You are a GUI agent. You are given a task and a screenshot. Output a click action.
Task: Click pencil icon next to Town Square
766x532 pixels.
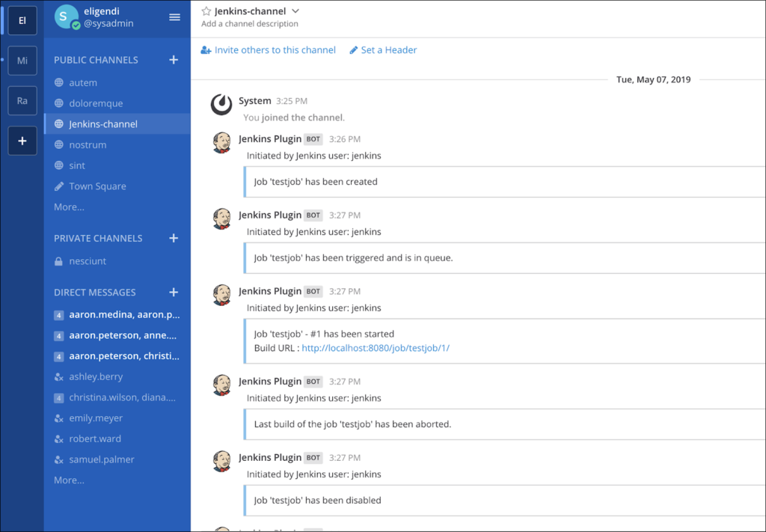coord(58,186)
